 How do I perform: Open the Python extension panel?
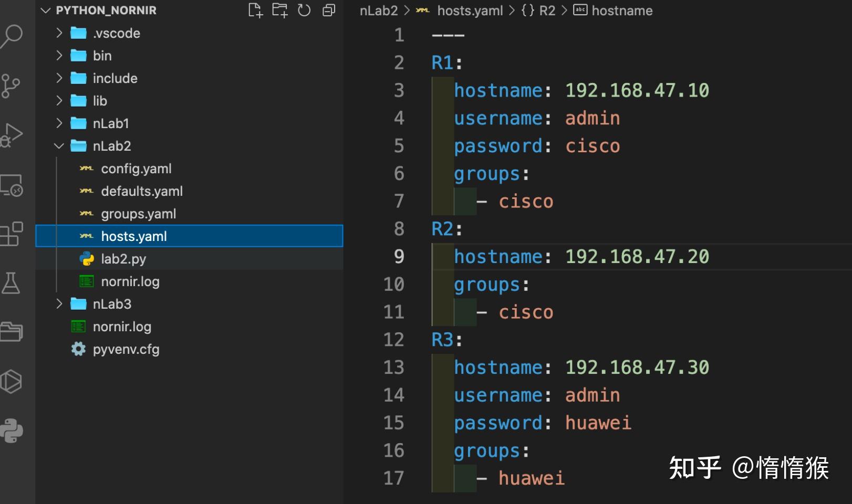(12, 431)
